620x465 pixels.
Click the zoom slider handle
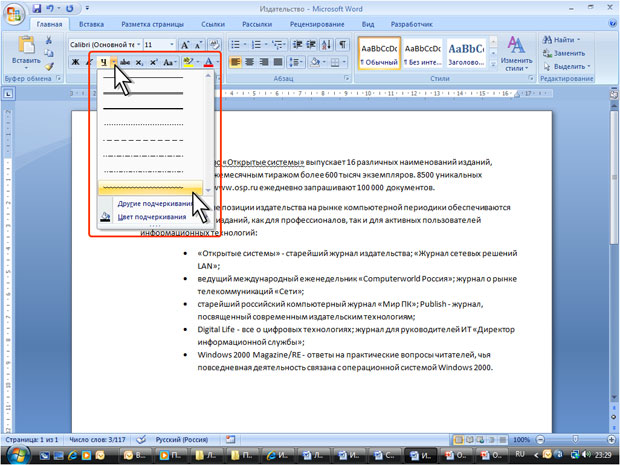[575, 439]
